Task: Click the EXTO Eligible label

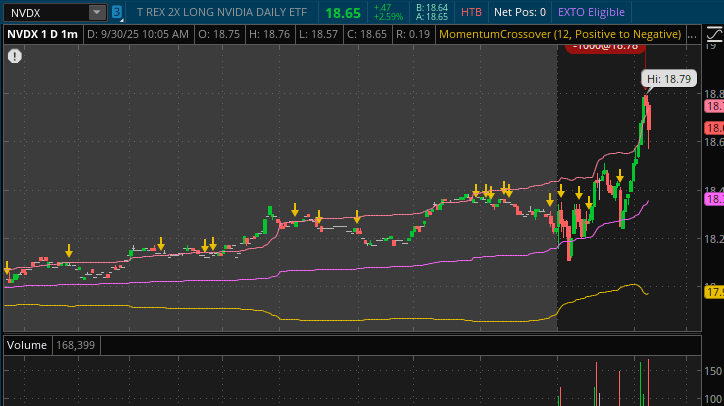Action: pos(591,12)
